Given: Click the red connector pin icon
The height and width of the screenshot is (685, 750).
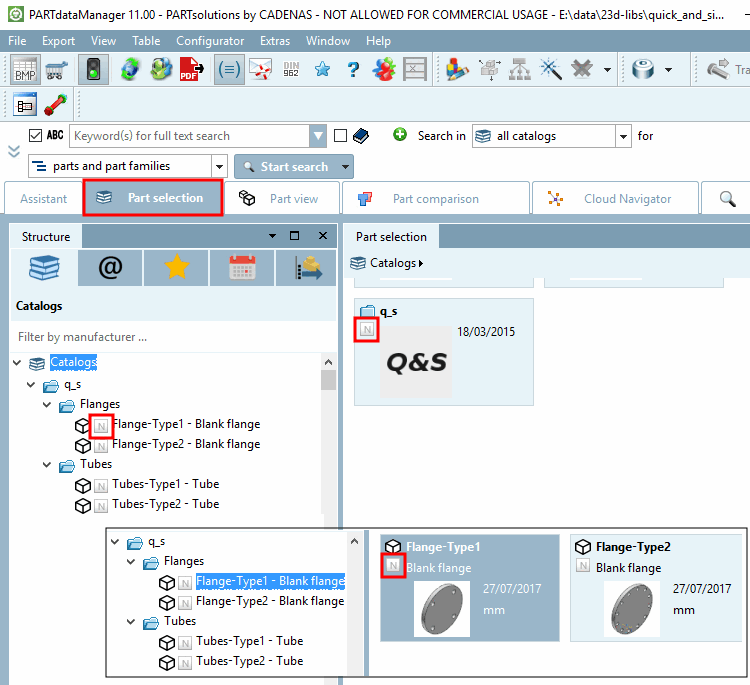Looking at the screenshot, I should (x=56, y=105).
